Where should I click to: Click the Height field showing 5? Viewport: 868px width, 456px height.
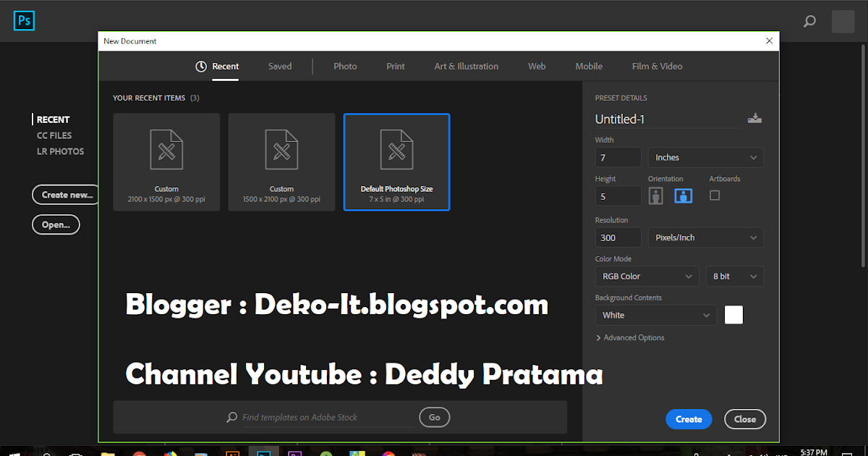pyautogui.click(x=618, y=195)
